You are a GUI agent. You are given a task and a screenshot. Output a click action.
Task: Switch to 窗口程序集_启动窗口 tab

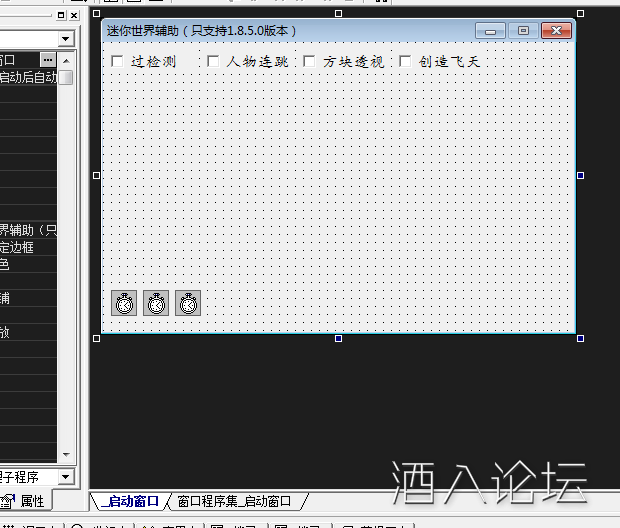[234, 501]
